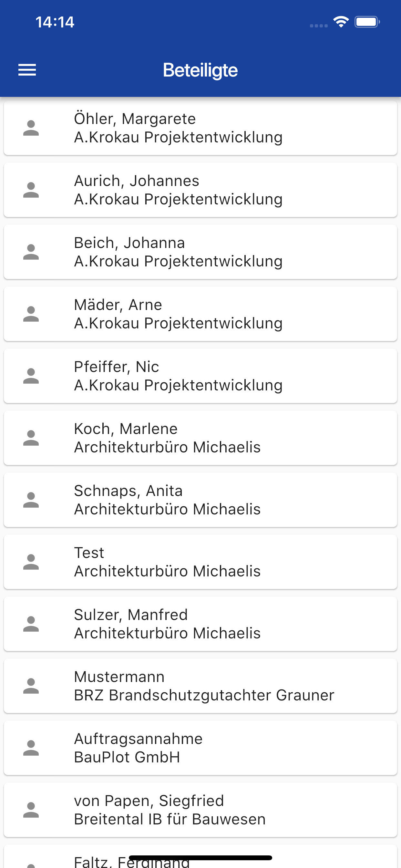
Task: Tap person icon beside Aurich, Johannes
Action: tap(31, 190)
